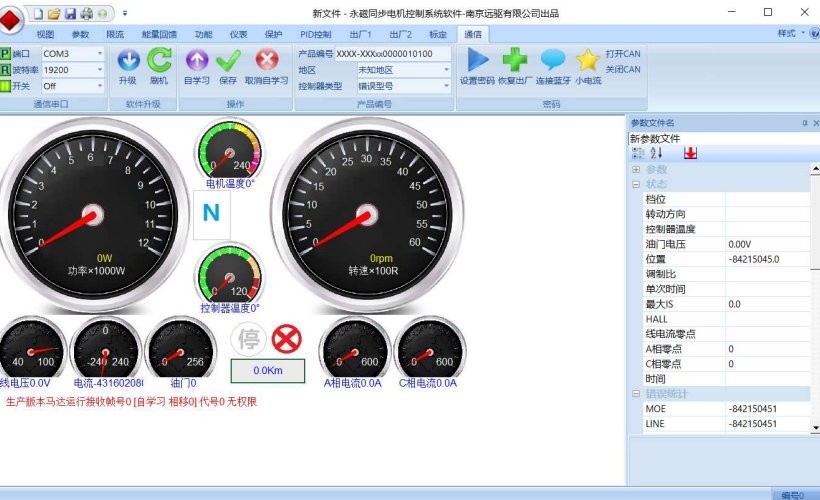Click the alphabetical sort icon in parameter panel
Image resolution: width=820 pixels, height=500 pixels.
click(656, 153)
